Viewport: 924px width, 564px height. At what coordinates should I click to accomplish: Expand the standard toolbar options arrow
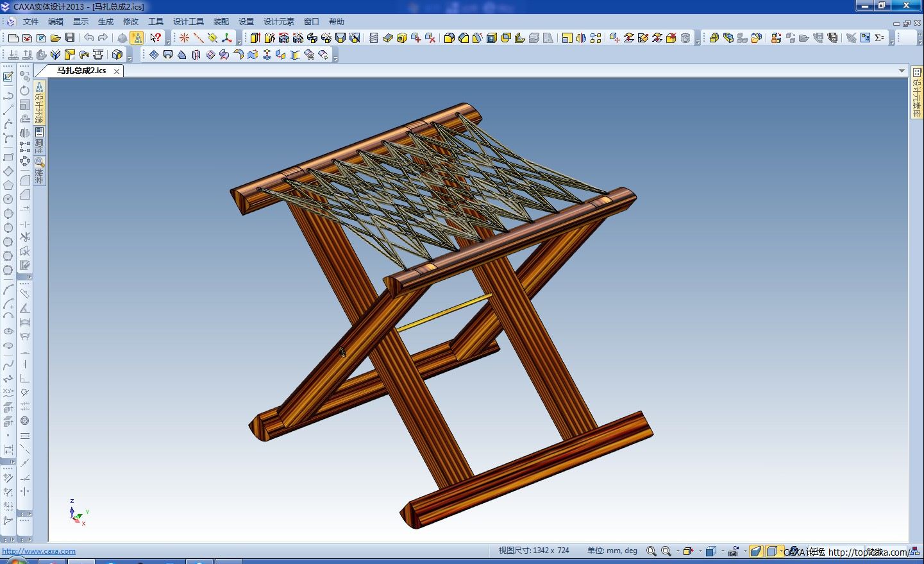click(x=168, y=41)
